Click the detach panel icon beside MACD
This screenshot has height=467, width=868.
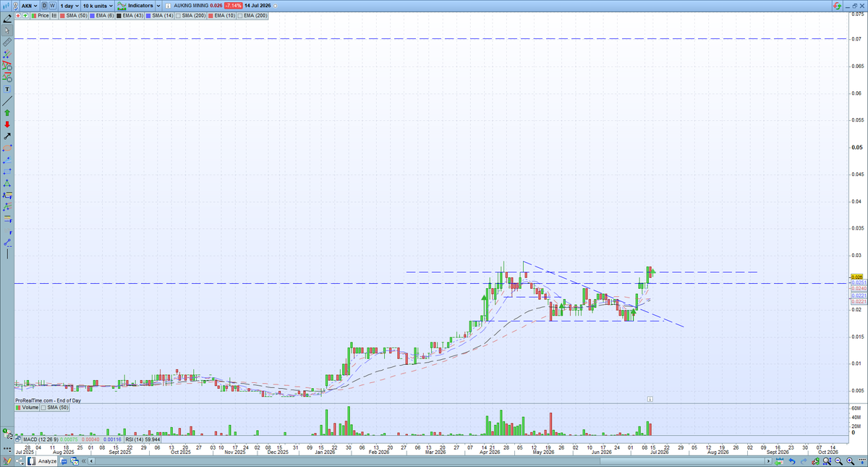point(18,439)
